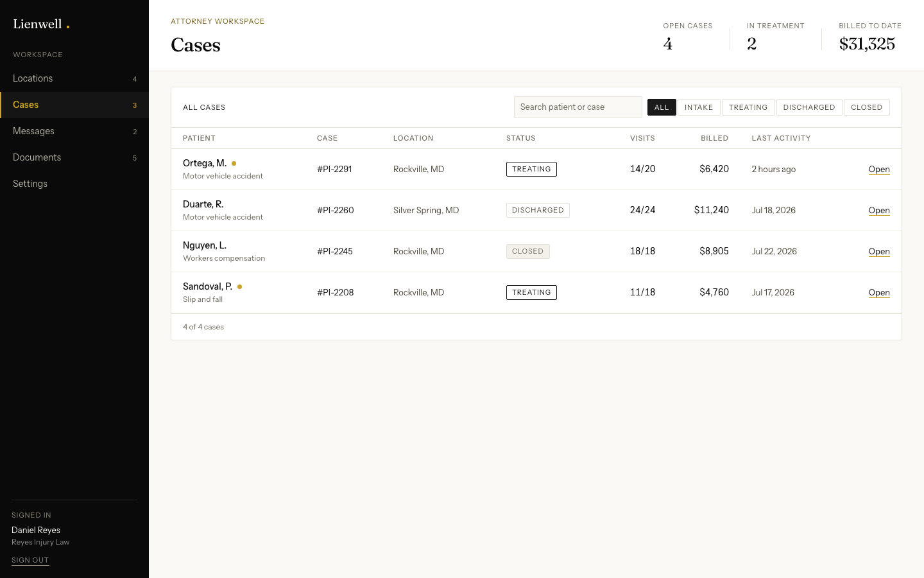This screenshot has height=578, width=924.
Task: Open the Sandoval, P. case
Action: 879,293
